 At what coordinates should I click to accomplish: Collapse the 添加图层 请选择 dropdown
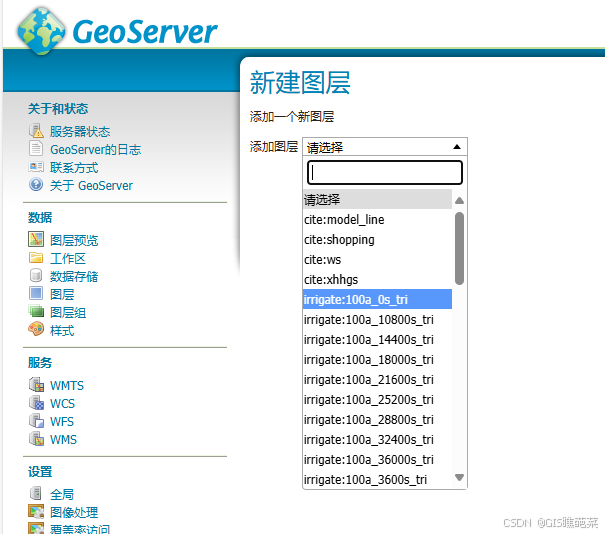(x=385, y=147)
